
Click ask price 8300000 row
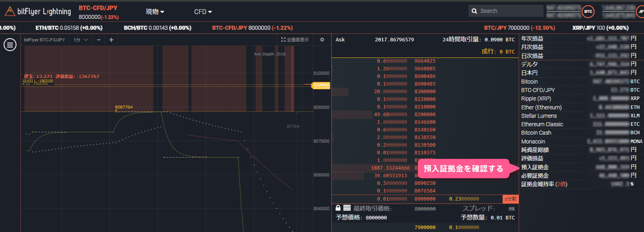(425, 91)
